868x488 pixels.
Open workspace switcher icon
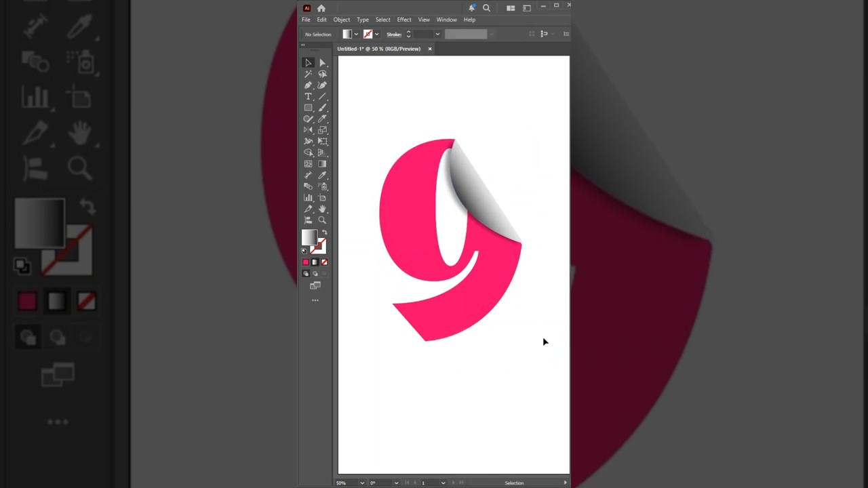point(527,8)
